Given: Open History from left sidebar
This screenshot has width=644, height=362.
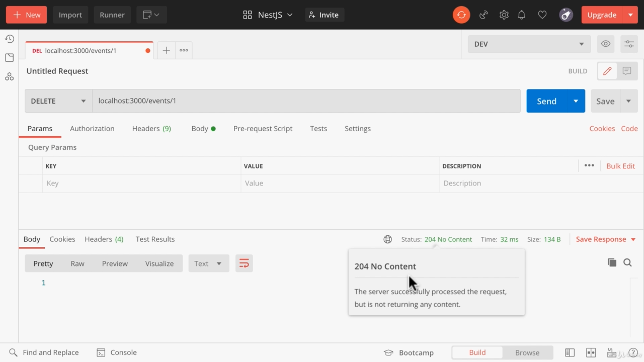Looking at the screenshot, I should pyautogui.click(x=9, y=39).
